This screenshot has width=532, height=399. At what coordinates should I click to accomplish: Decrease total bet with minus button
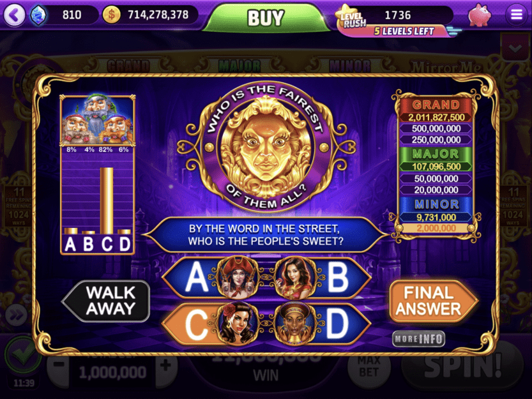pyautogui.click(x=58, y=366)
